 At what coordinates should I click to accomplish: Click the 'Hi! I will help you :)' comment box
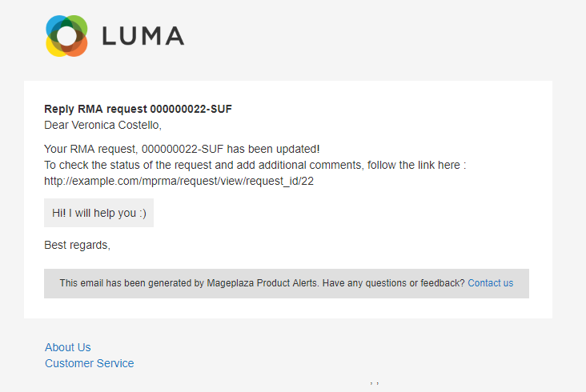pos(98,213)
